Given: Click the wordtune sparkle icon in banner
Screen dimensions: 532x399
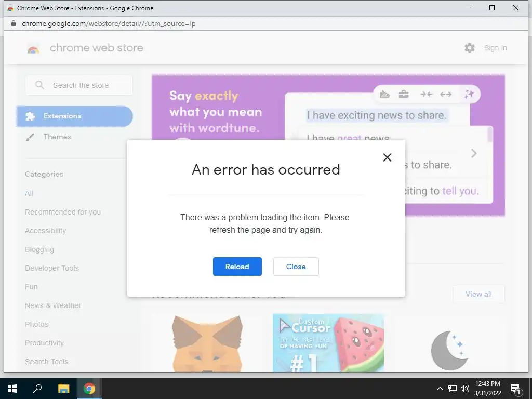Looking at the screenshot, I should (469, 94).
